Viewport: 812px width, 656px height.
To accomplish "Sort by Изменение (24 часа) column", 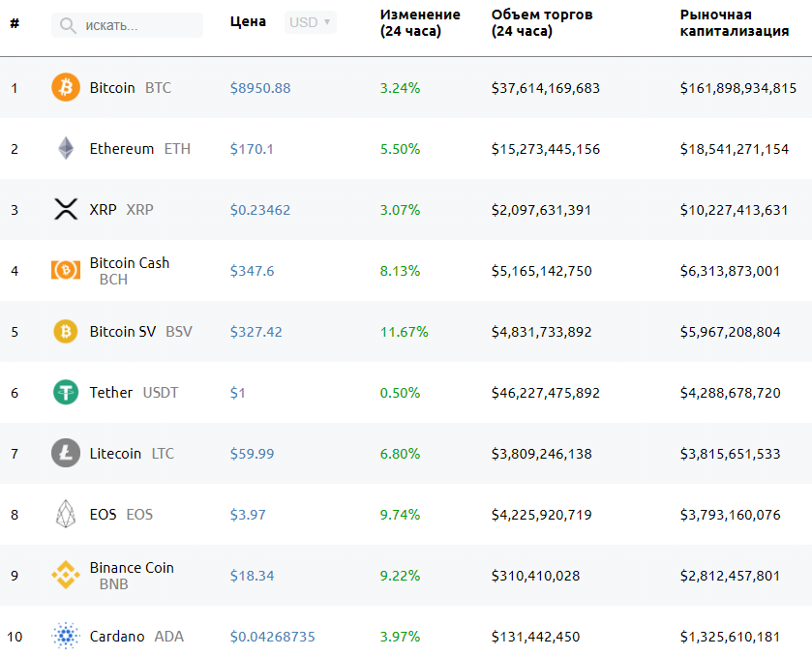I will pos(420,22).
